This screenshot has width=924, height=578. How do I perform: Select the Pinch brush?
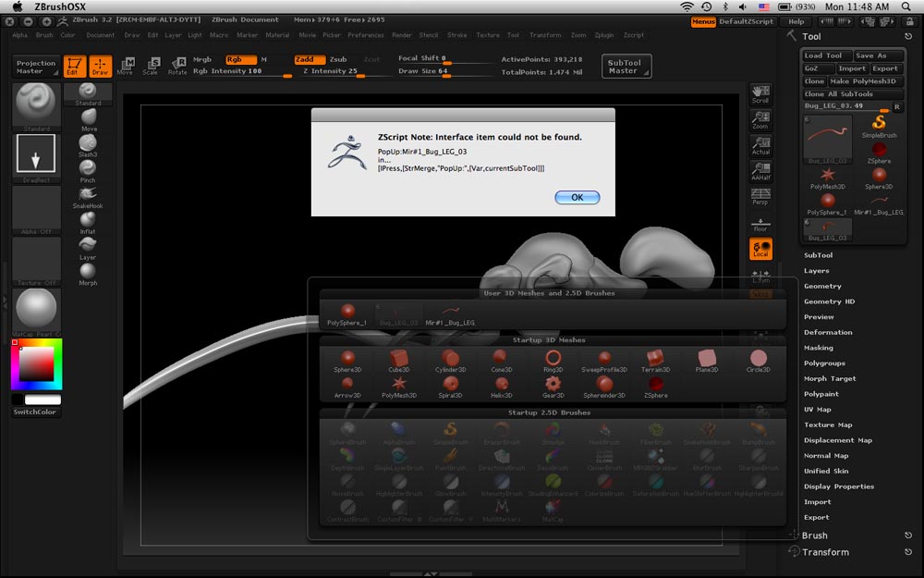click(89, 172)
